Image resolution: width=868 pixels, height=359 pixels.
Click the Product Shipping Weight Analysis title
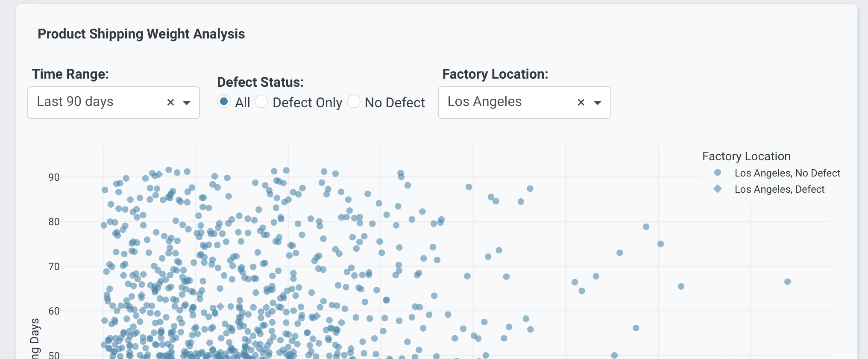tap(141, 34)
